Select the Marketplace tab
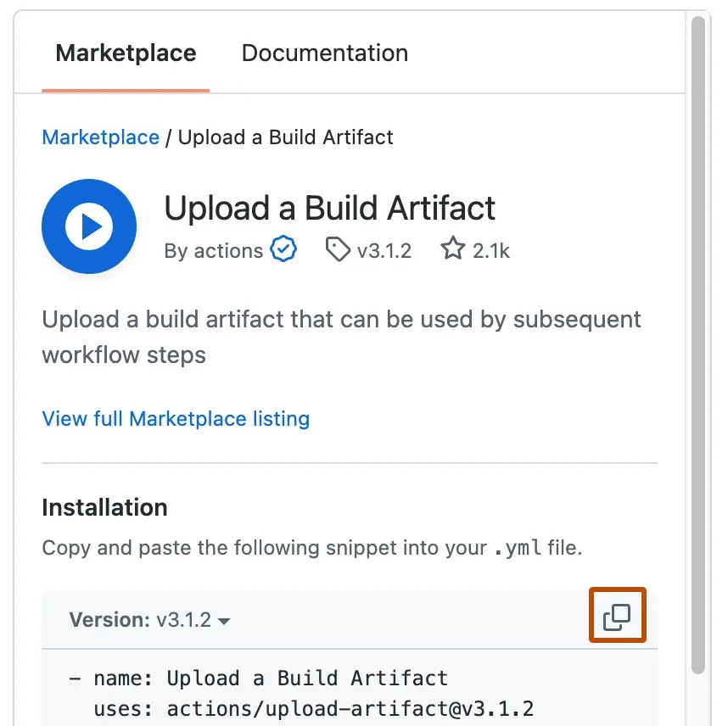Viewport: 728px width, 726px height. 126,53
